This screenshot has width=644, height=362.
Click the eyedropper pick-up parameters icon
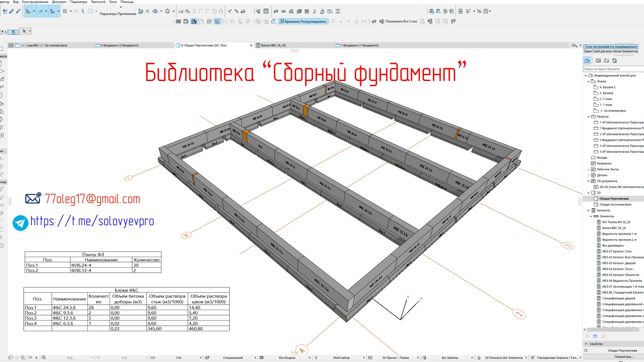[11, 11]
